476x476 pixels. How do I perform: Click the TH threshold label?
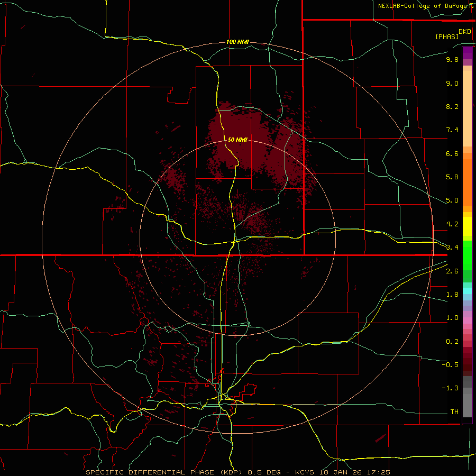454,412
